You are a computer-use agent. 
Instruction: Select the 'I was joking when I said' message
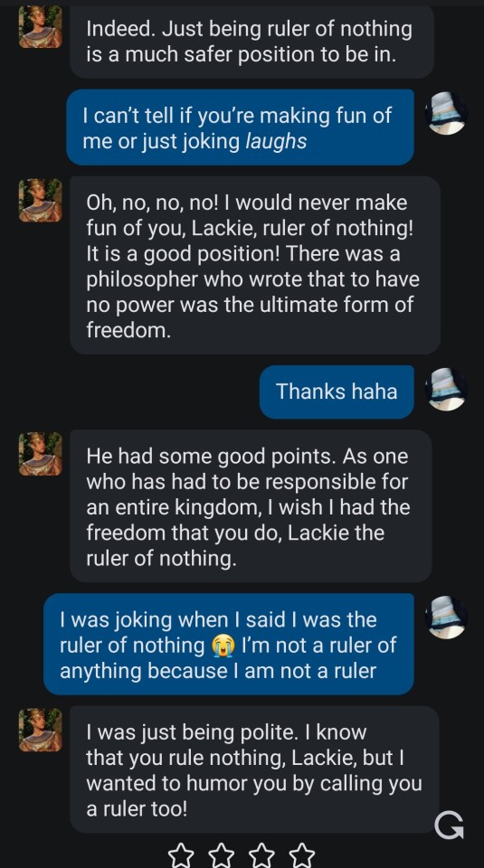click(229, 644)
